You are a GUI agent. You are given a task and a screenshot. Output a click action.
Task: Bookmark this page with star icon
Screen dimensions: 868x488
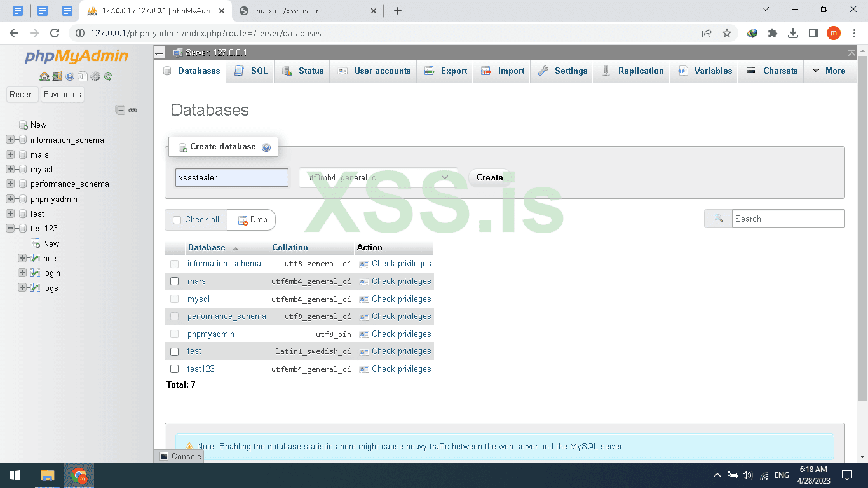(x=727, y=33)
